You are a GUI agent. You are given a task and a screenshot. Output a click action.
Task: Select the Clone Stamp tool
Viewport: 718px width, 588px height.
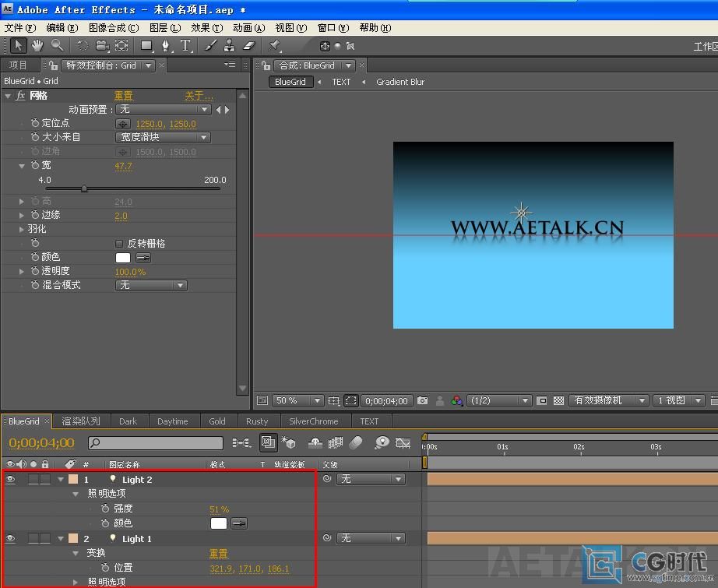[x=230, y=45]
